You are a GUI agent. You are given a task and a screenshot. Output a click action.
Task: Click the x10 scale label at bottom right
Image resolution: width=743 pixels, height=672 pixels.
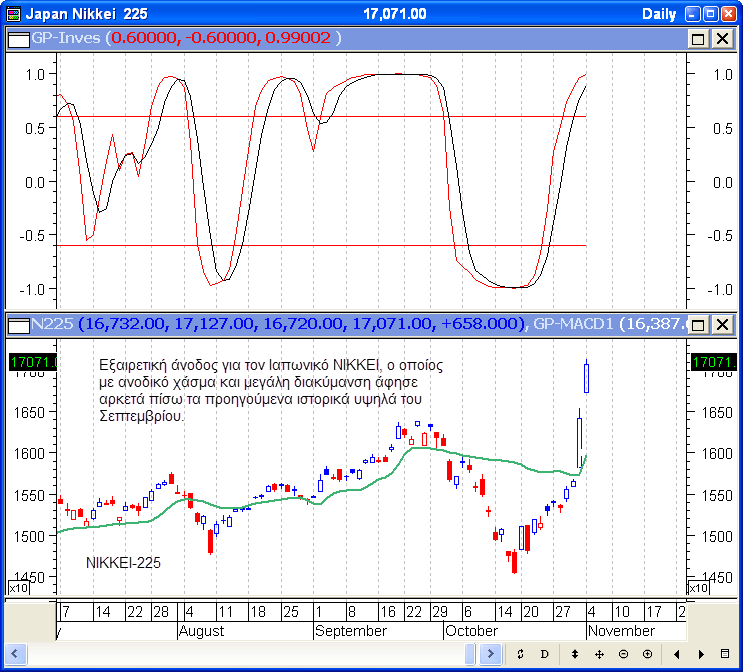pos(698,588)
